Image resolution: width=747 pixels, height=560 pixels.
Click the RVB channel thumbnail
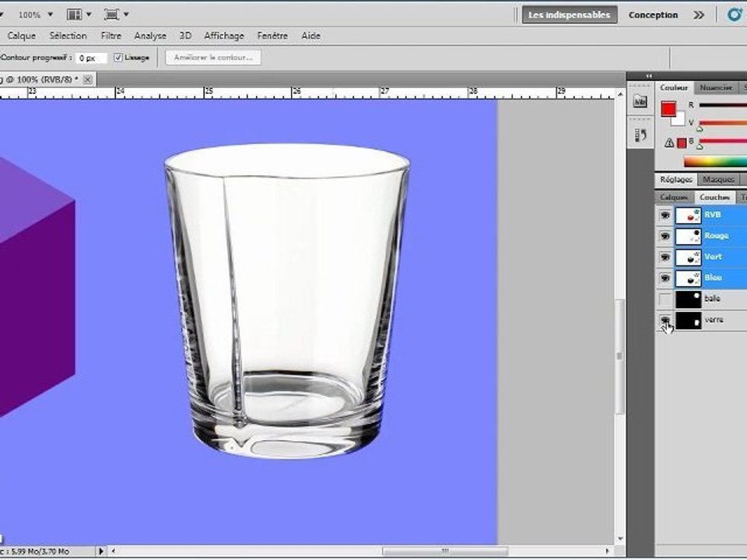click(688, 215)
